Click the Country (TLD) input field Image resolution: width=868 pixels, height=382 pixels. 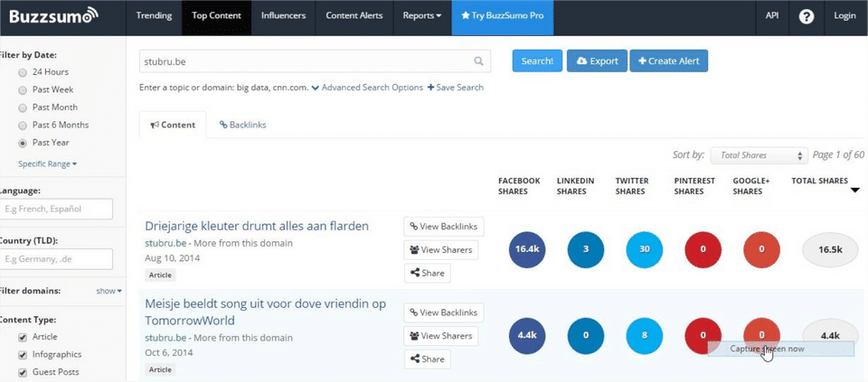(x=55, y=258)
